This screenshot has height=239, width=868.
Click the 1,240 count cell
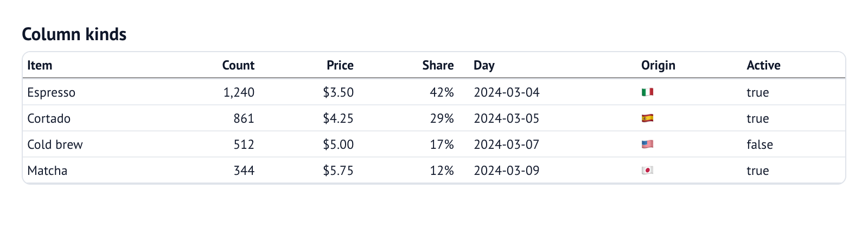(x=239, y=92)
